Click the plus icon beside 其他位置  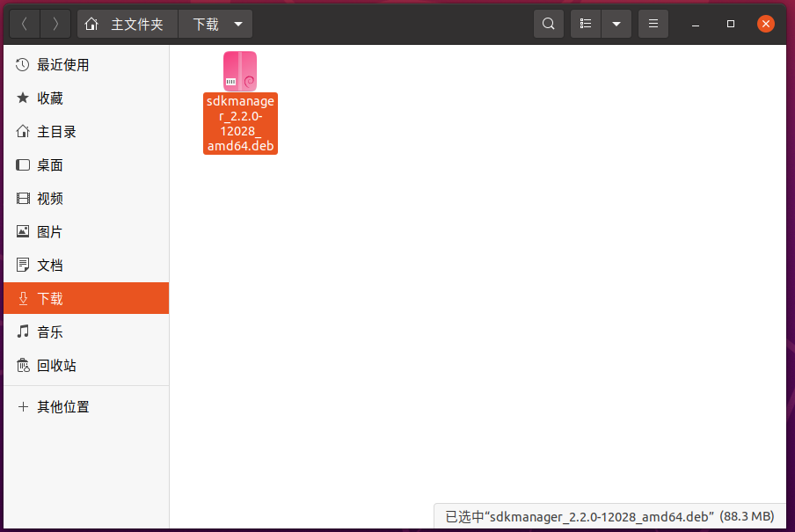(23, 406)
